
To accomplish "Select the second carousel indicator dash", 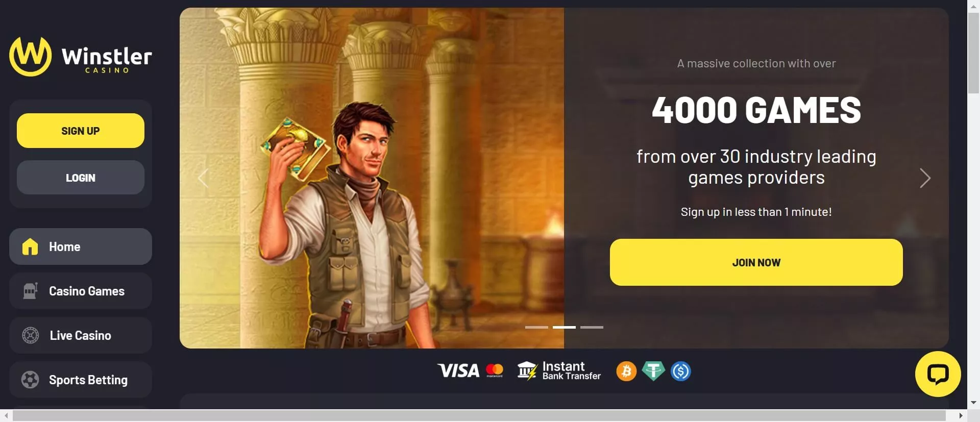I will coord(564,327).
